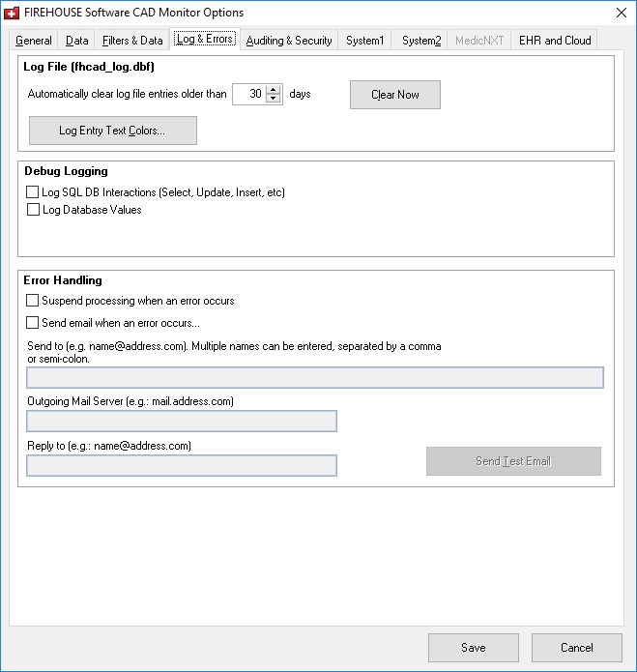637x672 pixels.
Task: Click the Send to email address field
Action: 315,377
